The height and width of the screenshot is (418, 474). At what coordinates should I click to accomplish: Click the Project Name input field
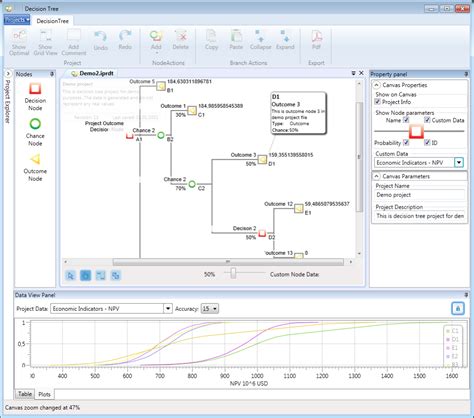[419, 195]
